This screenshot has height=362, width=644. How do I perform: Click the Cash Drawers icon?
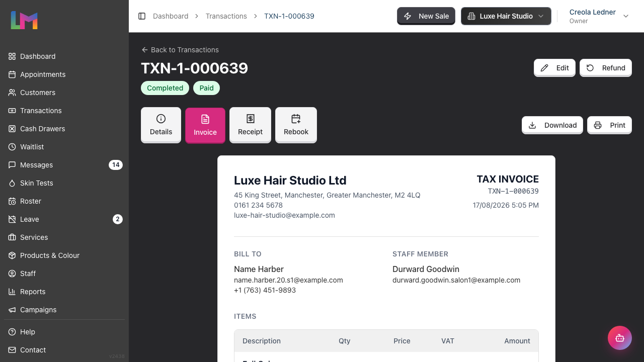12,129
